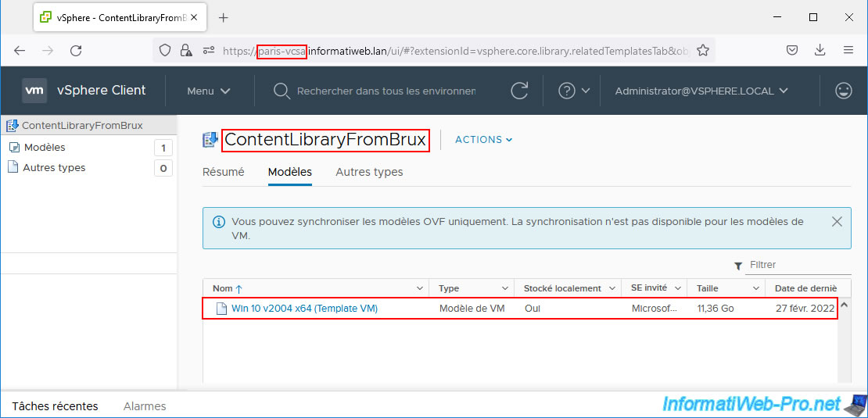Click the Modèles count badge 1
This screenshot has width=868, height=418.
click(163, 148)
